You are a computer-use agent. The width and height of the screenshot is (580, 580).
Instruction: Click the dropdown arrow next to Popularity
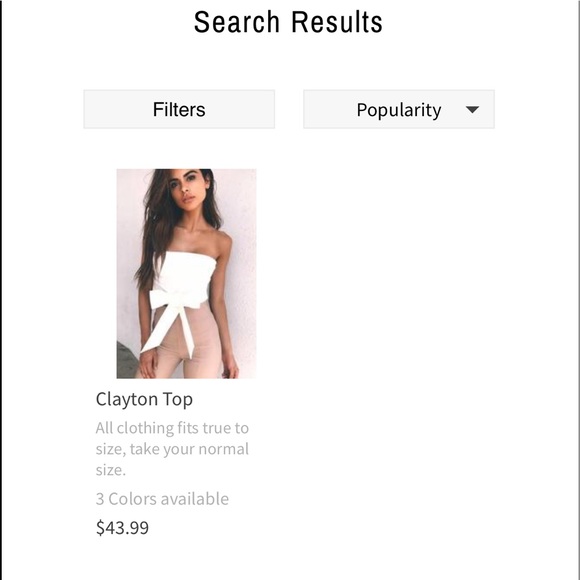click(472, 109)
